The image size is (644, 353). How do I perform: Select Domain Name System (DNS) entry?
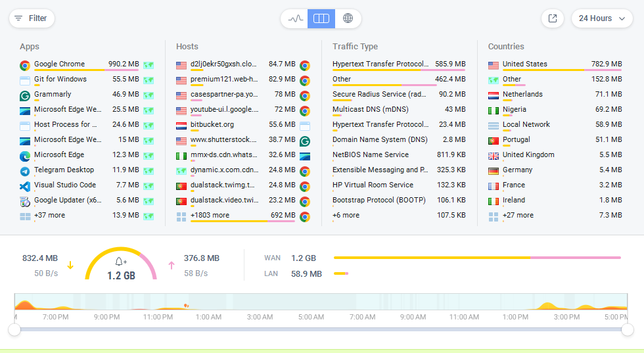point(399,140)
